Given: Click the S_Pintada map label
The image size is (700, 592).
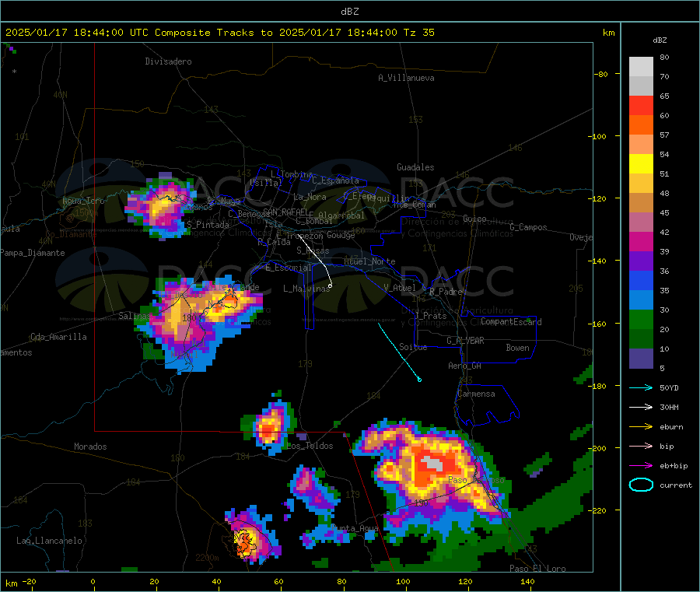Looking at the screenshot, I should 208,225.
